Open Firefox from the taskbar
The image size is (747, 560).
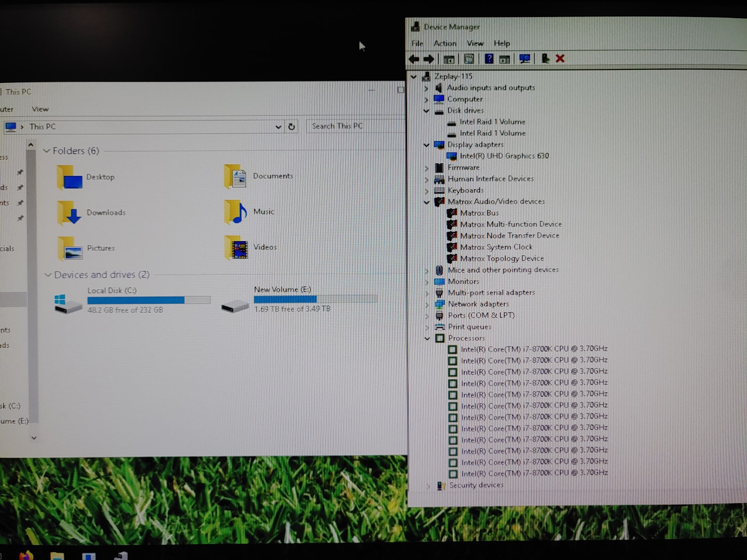[26, 555]
